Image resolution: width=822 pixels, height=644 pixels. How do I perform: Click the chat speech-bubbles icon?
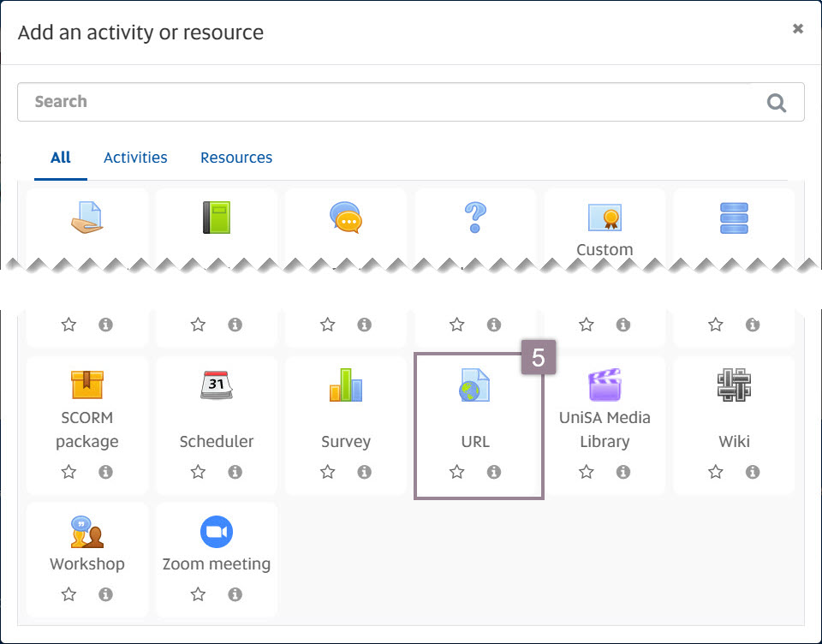click(x=345, y=217)
